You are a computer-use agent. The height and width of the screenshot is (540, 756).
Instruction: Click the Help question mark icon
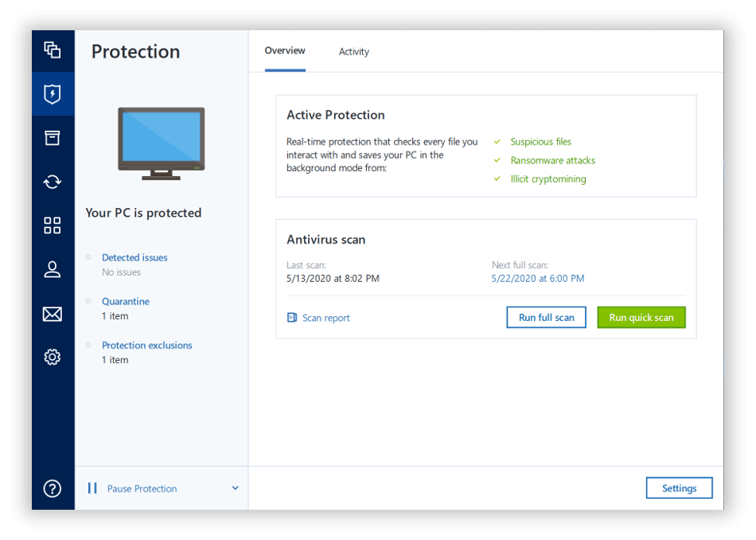53,488
